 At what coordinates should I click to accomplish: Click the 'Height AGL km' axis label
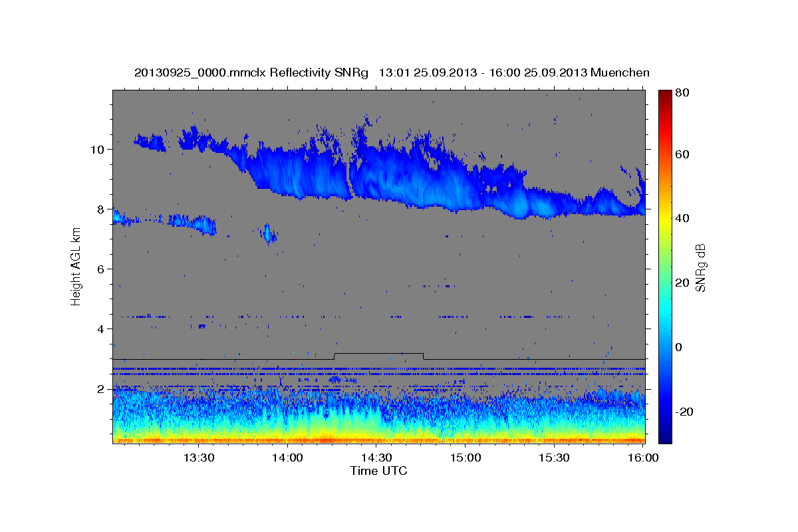(76, 265)
